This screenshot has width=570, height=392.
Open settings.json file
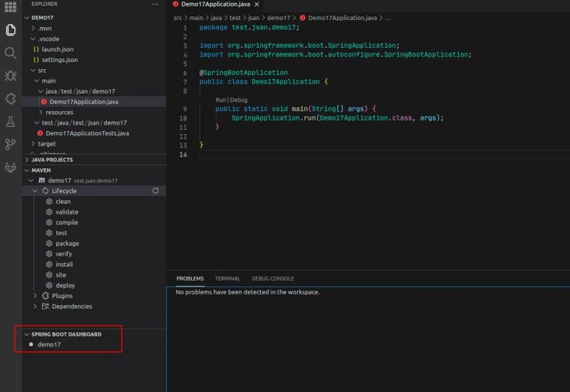[x=60, y=60]
